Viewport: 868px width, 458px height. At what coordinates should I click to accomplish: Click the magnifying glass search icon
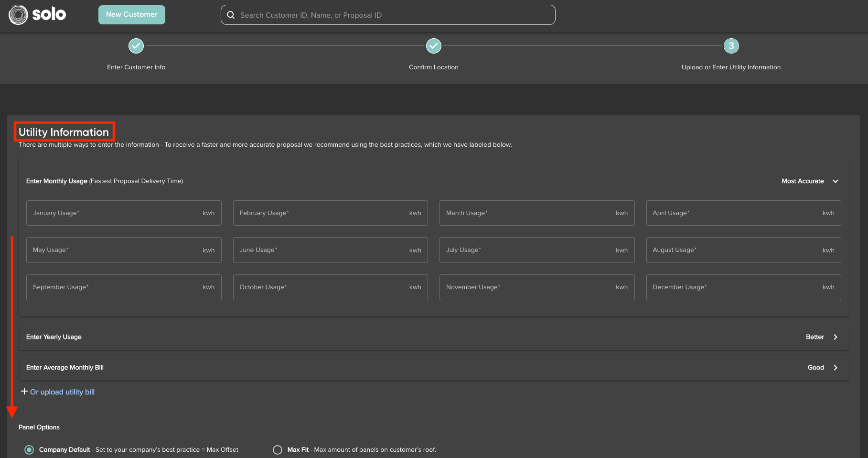[x=231, y=15]
